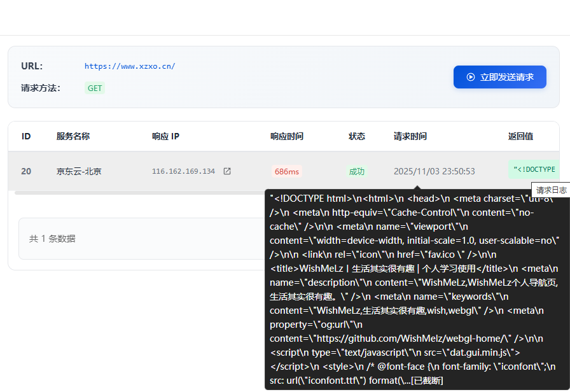
Task: Click the ID column header
Action: [26, 136]
